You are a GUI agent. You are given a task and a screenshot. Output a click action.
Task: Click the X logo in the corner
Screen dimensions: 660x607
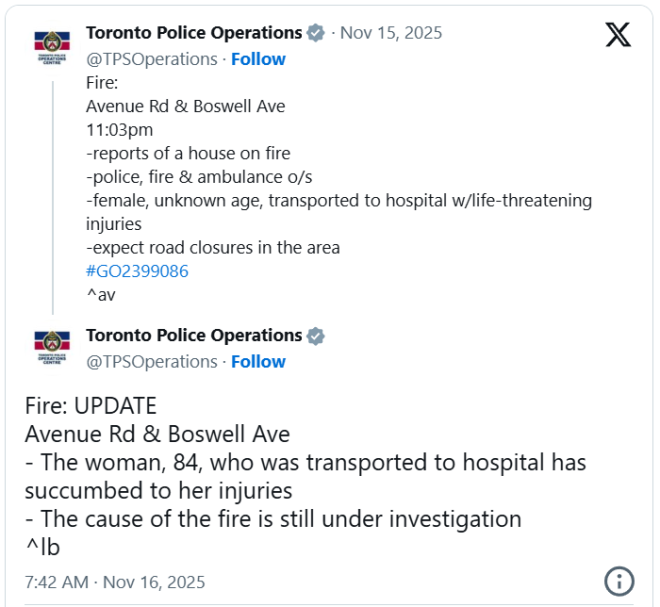[x=618, y=35]
